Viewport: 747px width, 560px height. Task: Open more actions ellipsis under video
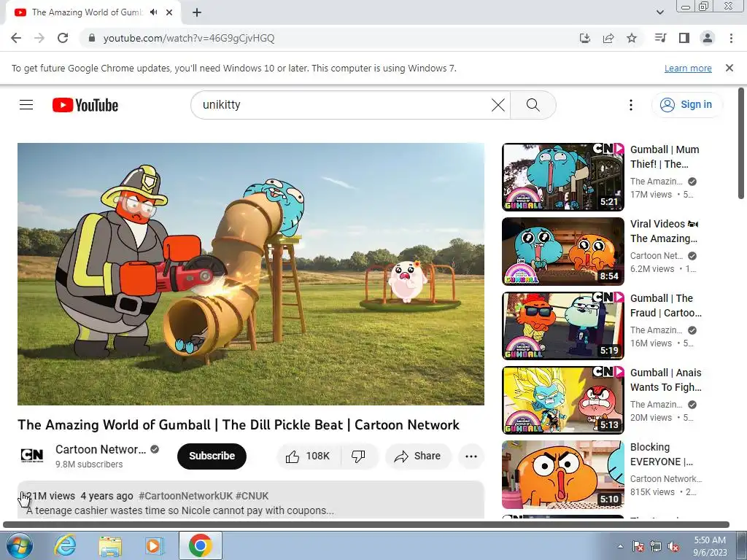pos(471,456)
